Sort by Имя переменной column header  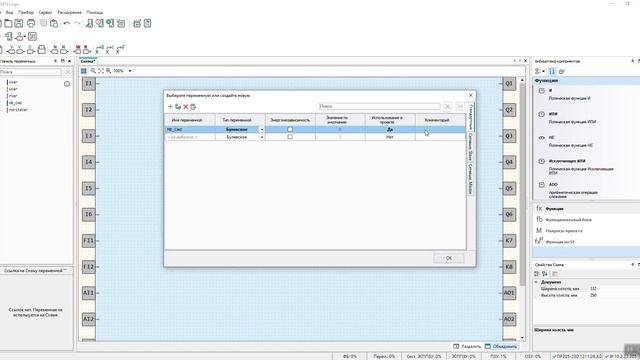click(x=190, y=120)
